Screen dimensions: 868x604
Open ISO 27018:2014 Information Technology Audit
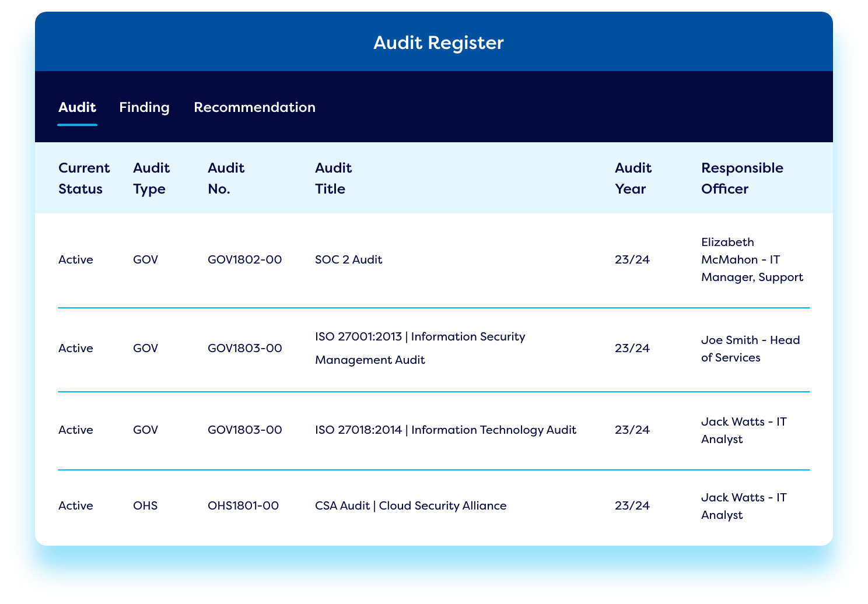pos(446,430)
